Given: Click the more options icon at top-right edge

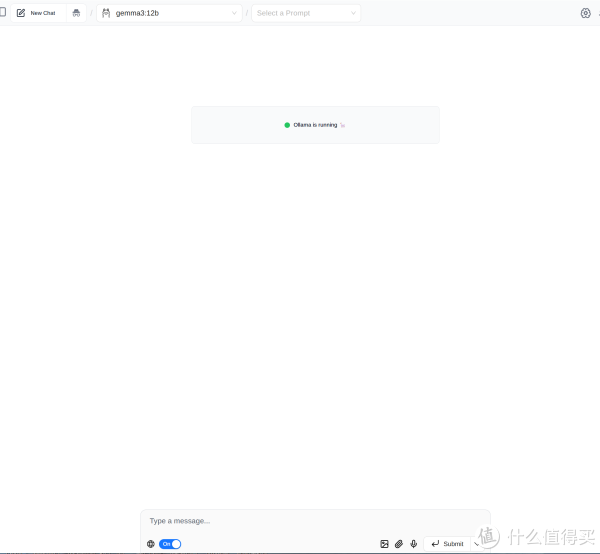Looking at the screenshot, I should [x=598, y=13].
